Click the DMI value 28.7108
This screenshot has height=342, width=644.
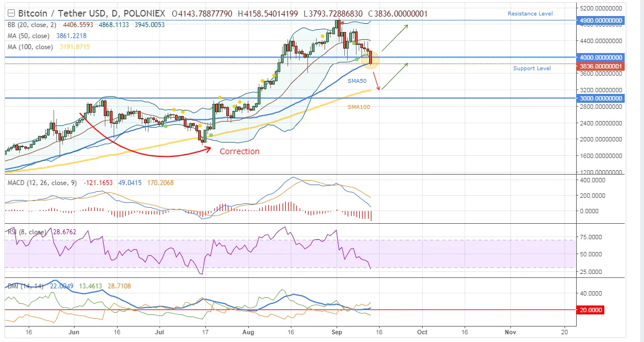pyautogui.click(x=119, y=286)
